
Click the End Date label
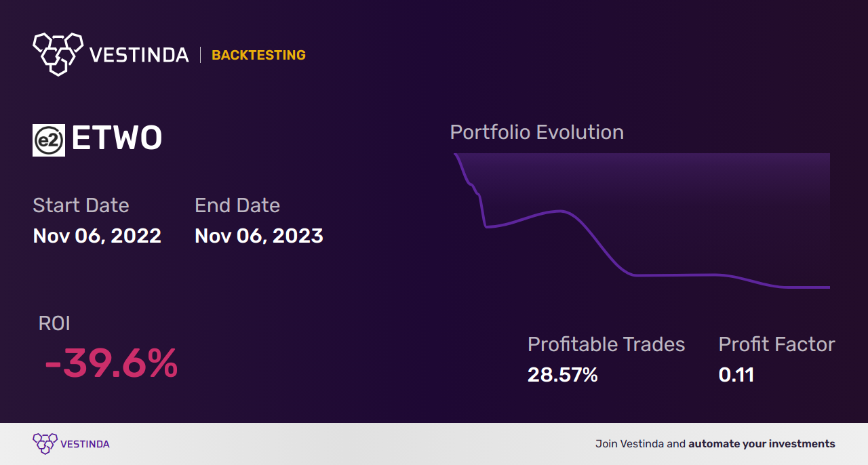pos(237,205)
